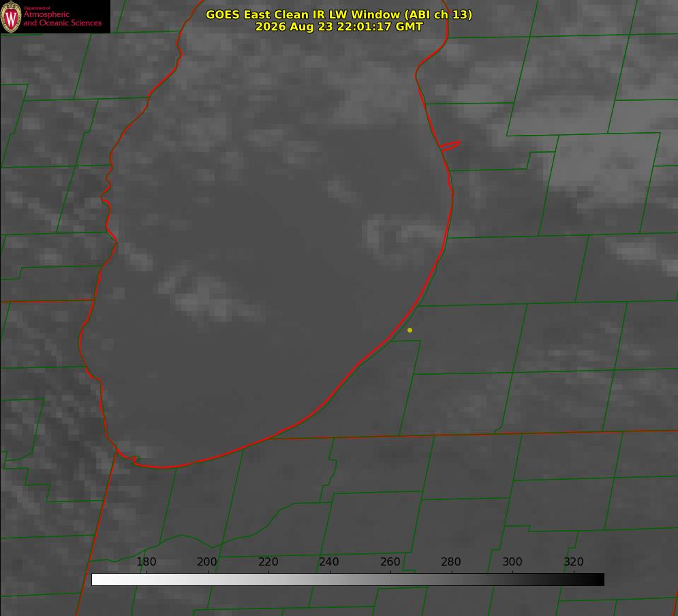Click the 220 label on the colorbar
678x616 pixels.
pos(268,561)
